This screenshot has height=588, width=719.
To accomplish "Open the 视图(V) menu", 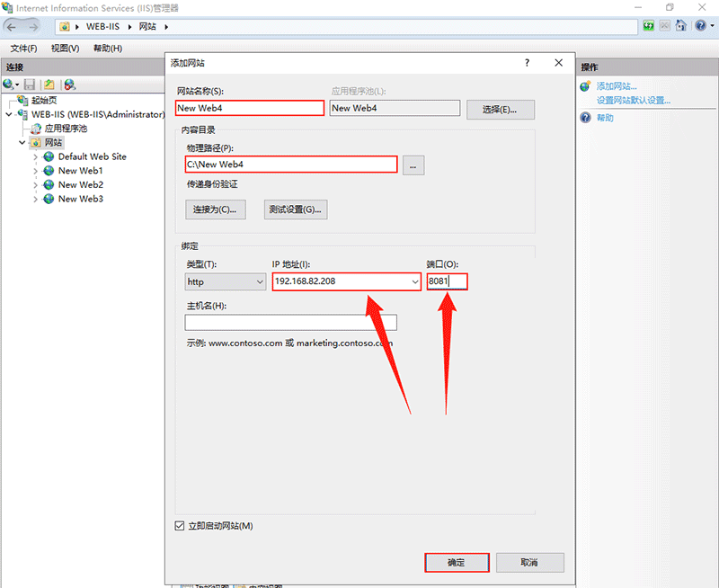I will pos(65,49).
